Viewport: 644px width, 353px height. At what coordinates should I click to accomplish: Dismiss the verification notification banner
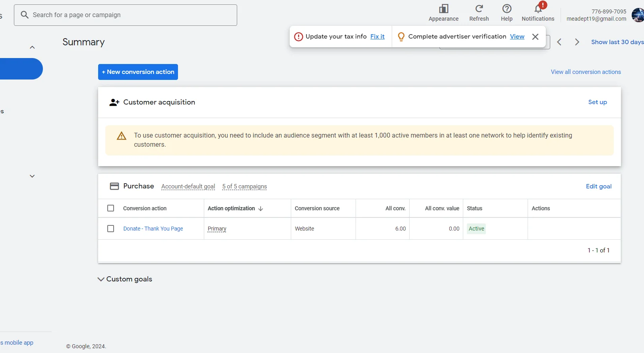[x=535, y=37]
